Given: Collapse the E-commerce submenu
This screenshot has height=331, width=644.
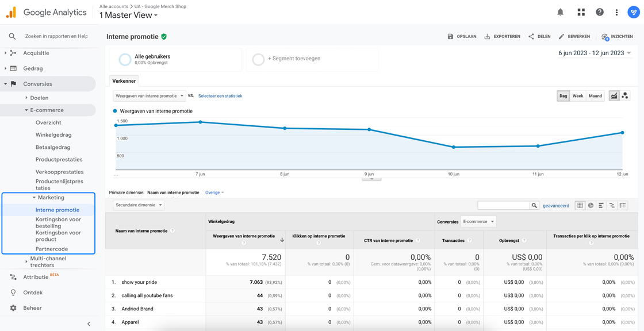Looking at the screenshot, I should 26,110.
